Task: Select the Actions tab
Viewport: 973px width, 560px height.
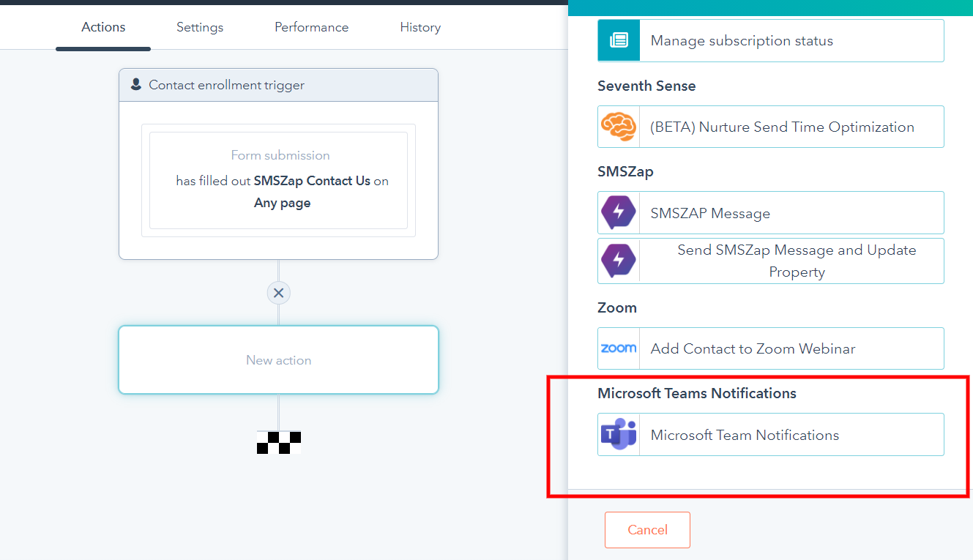Action: [x=102, y=27]
